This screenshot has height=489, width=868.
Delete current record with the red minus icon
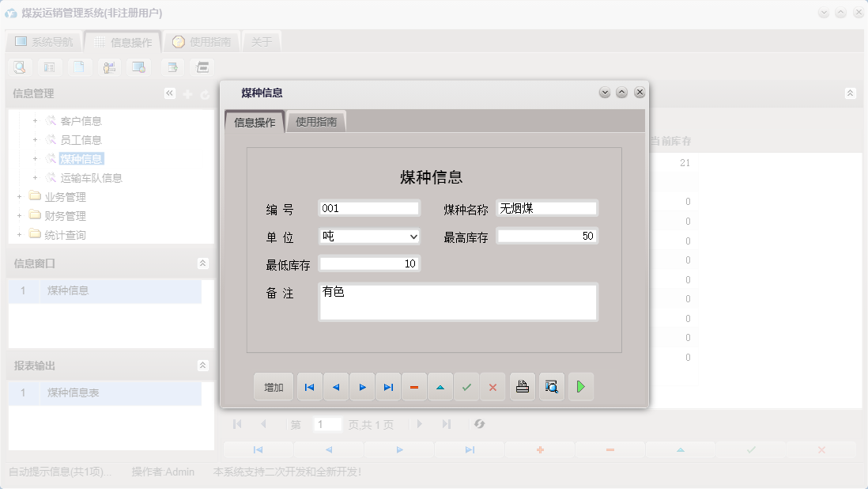point(414,387)
